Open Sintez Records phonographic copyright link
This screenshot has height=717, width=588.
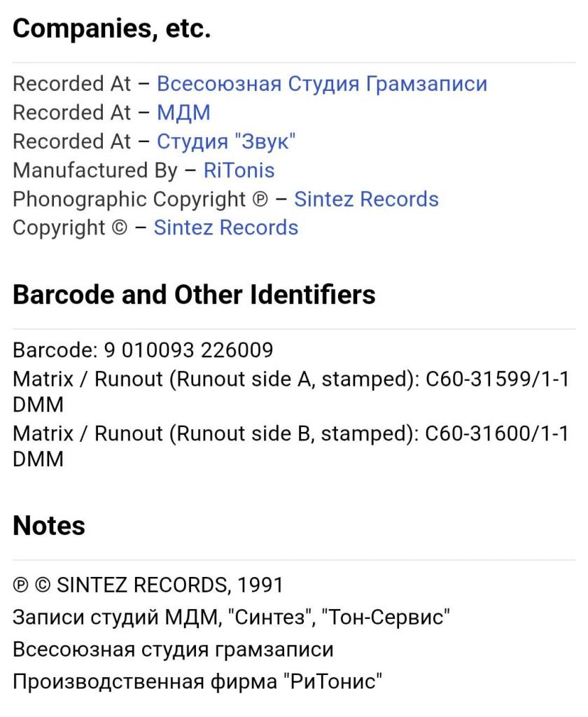pos(366,200)
